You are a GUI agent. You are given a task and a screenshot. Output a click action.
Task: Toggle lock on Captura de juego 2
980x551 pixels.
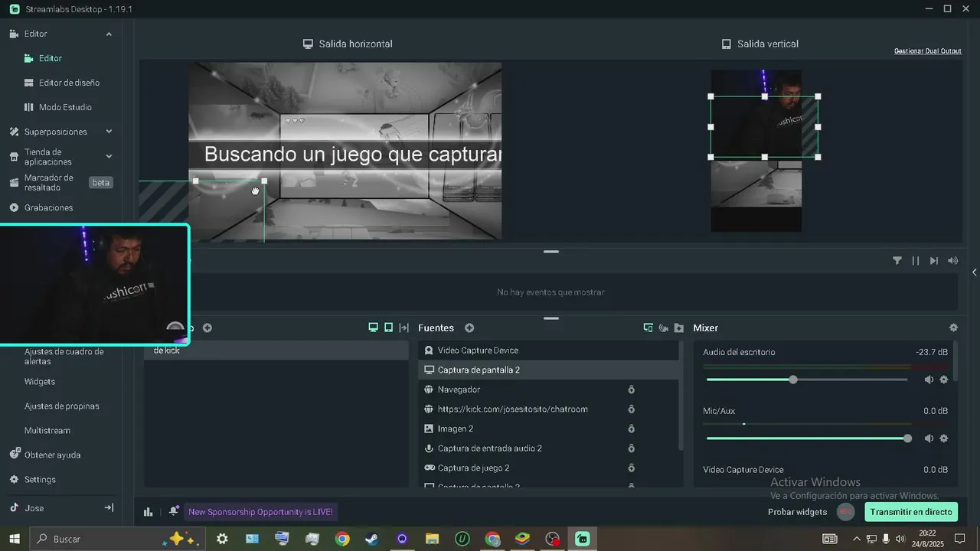coord(631,468)
